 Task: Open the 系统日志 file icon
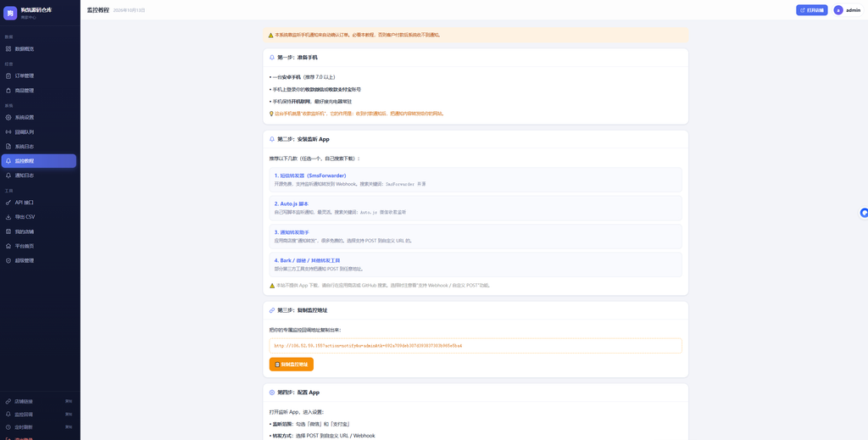click(8, 146)
